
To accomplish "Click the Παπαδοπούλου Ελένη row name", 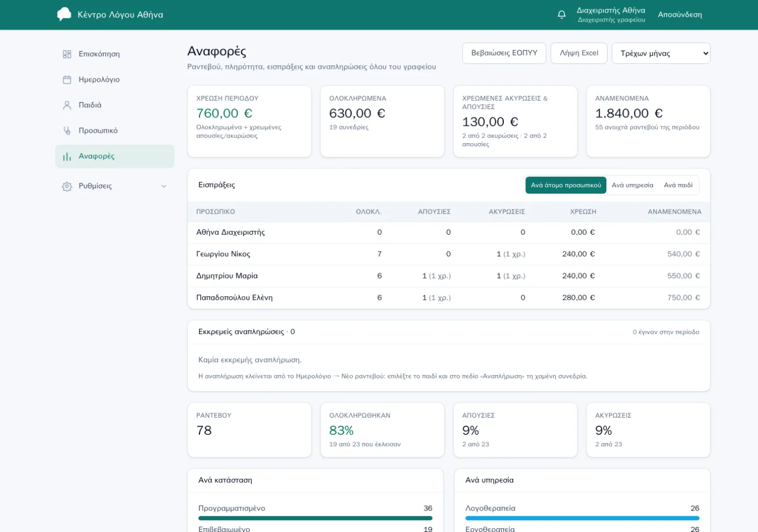I will click(234, 298).
